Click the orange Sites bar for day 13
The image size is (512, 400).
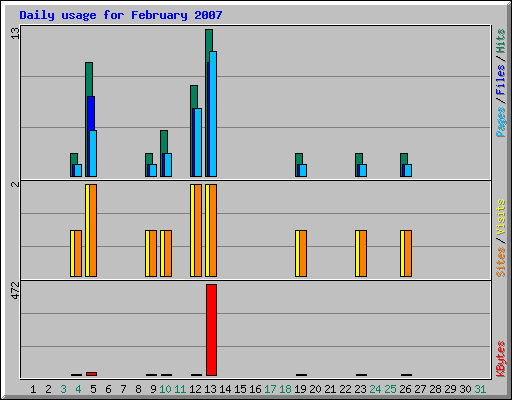[x=213, y=230]
